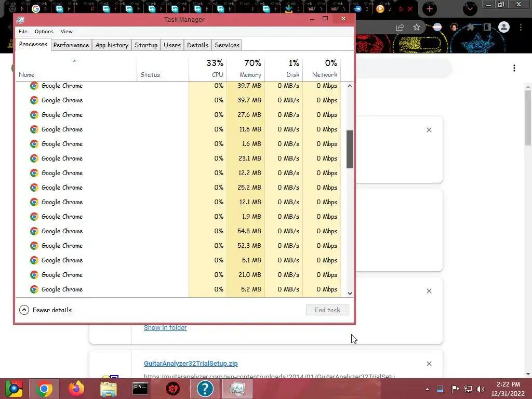This screenshot has height=399, width=532.
Task: Collapse Task Manager with Fewer details
Action: (x=46, y=310)
